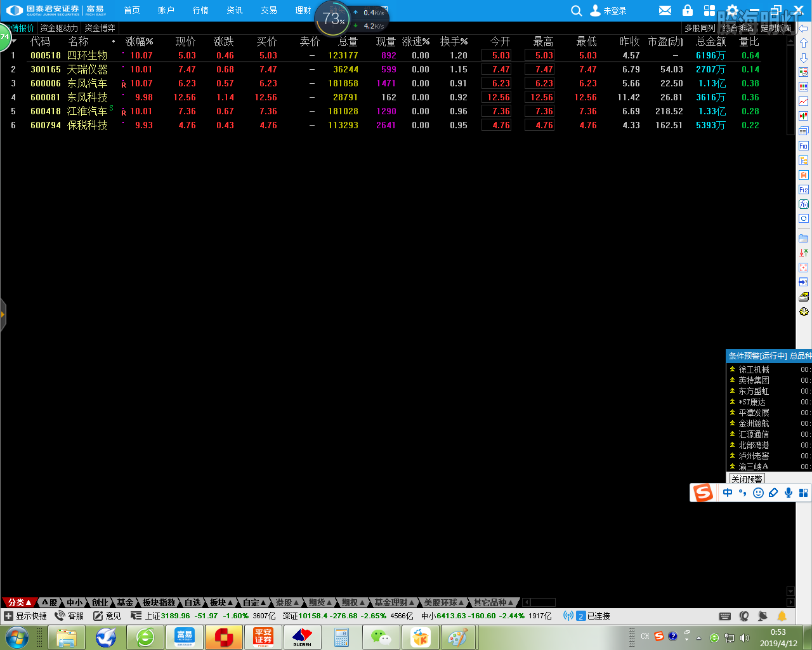The height and width of the screenshot is (650, 812).
Task: Toggle the green 74 floating side badge
Action: click(5, 38)
